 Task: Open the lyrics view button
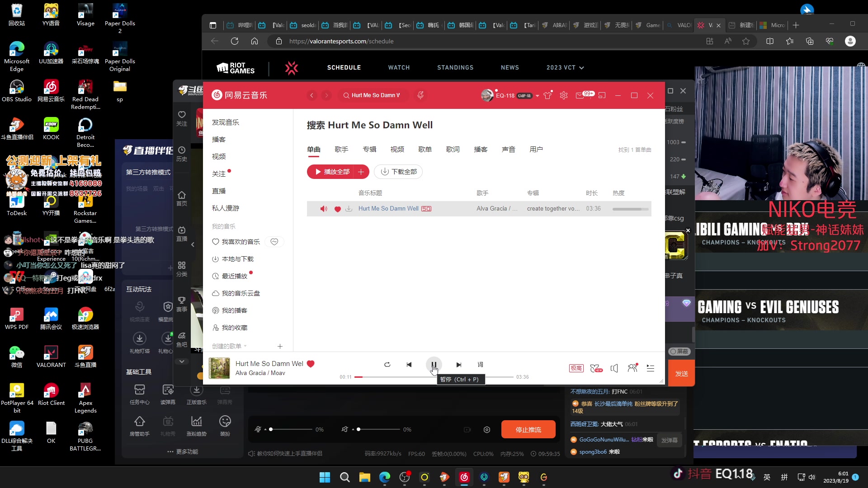480,365
